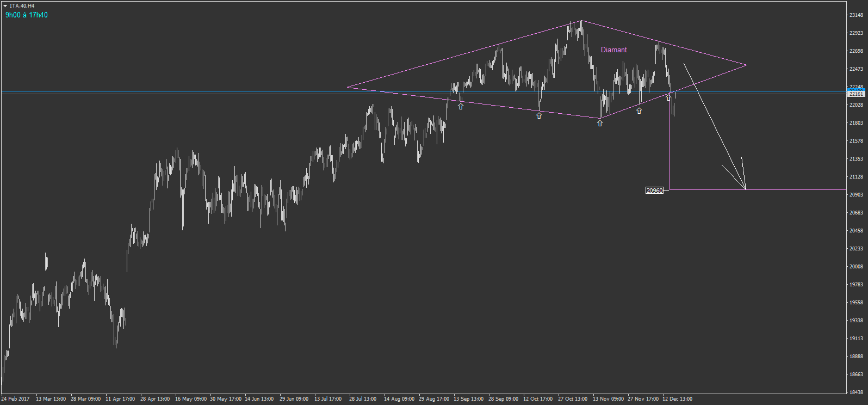
Task: Click the 23148 level on the price scale
Action: point(856,15)
